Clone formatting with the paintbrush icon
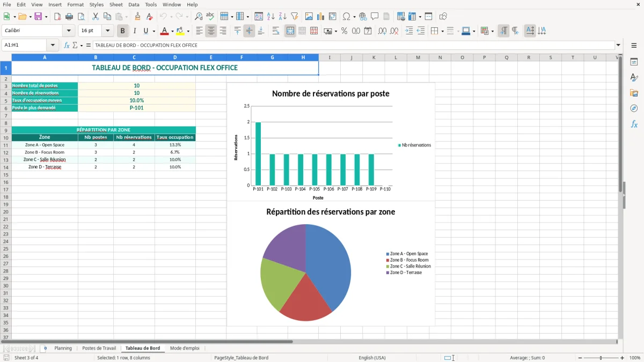 138,17
